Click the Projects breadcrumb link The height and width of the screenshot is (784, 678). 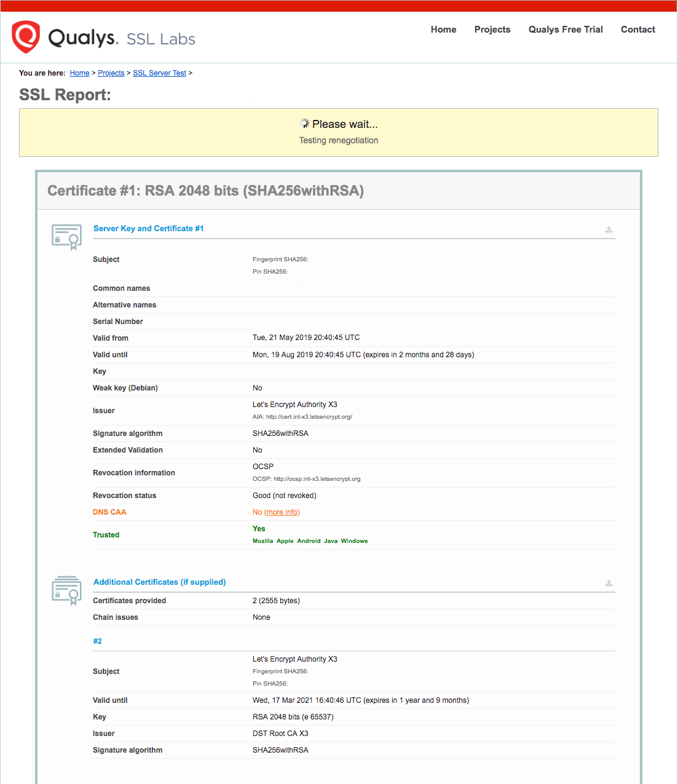[111, 73]
